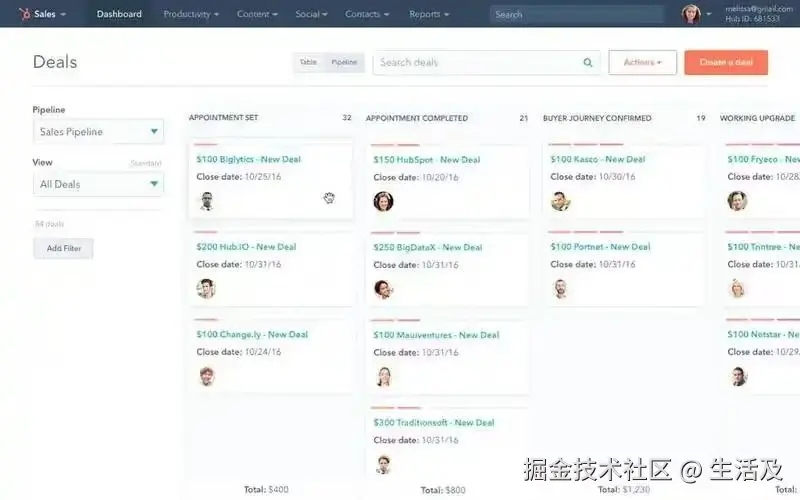
Task: Click owner avatar on Hub.IO deal card
Action: pyautogui.click(x=206, y=289)
